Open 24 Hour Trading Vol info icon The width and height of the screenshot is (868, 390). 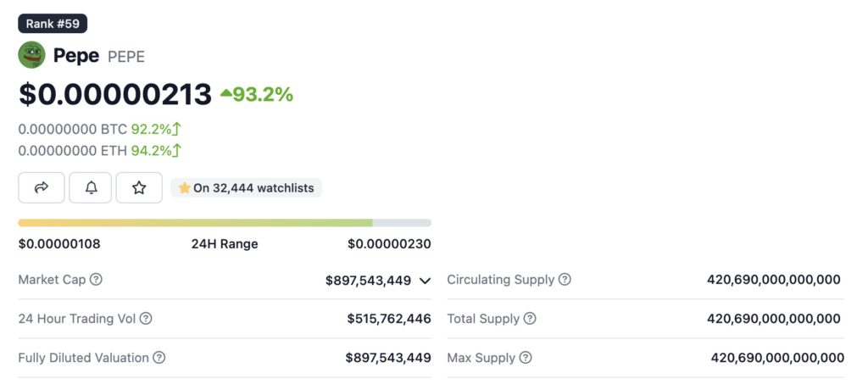click(x=146, y=319)
